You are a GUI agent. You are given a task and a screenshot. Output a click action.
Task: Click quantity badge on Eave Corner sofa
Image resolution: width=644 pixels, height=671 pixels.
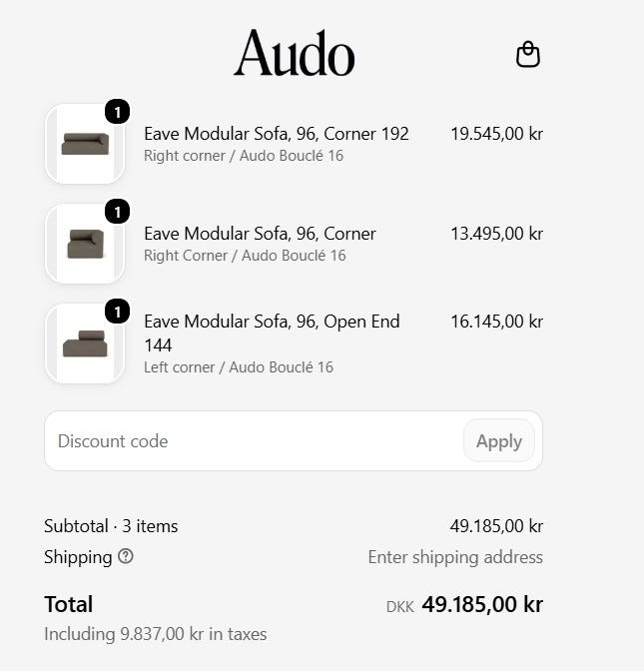(117, 212)
